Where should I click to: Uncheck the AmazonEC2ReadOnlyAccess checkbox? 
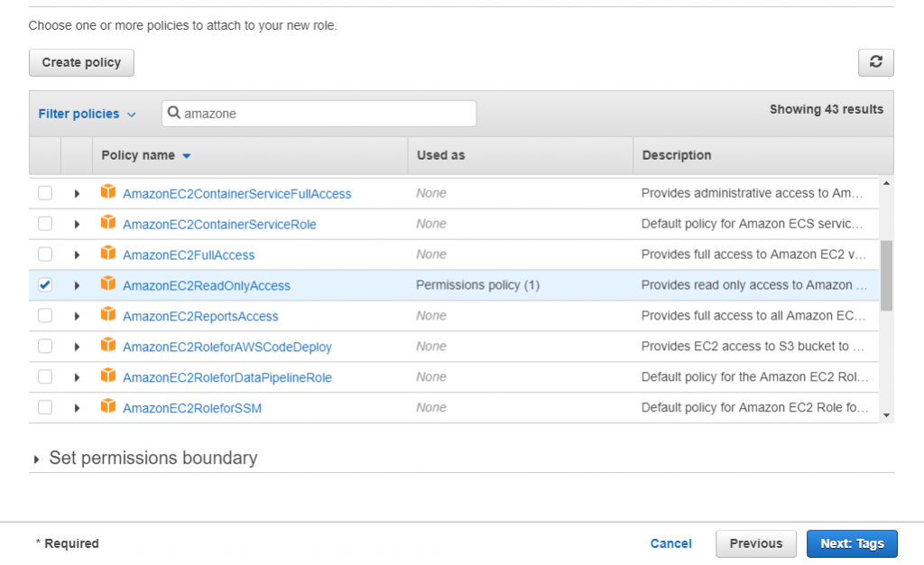point(45,285)
